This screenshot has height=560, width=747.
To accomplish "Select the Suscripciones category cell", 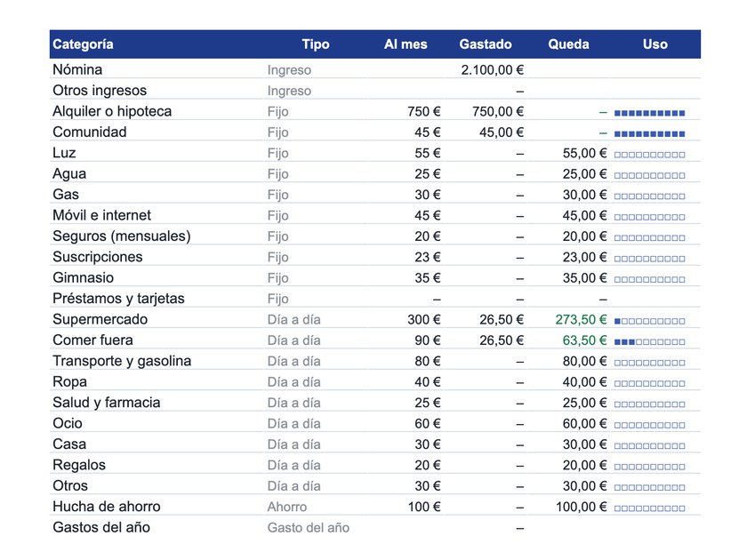I will tap(97, 257).
